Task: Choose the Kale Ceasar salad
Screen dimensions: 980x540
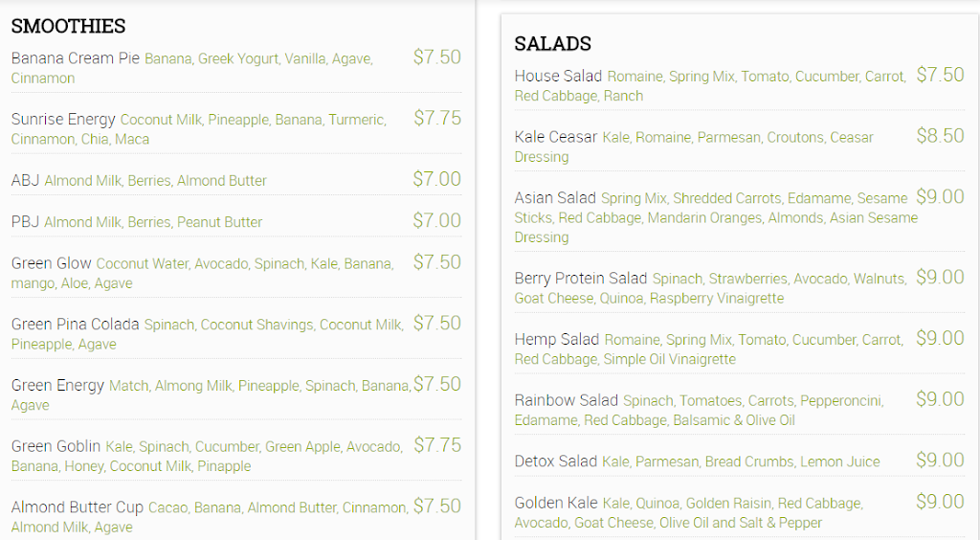Action: pos(556,137)
